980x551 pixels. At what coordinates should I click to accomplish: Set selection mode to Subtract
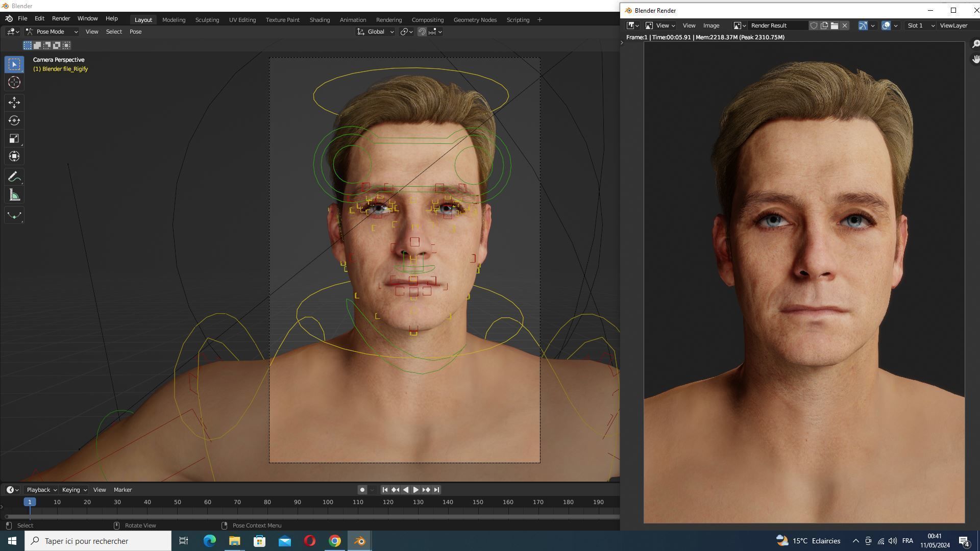[47, 45]
